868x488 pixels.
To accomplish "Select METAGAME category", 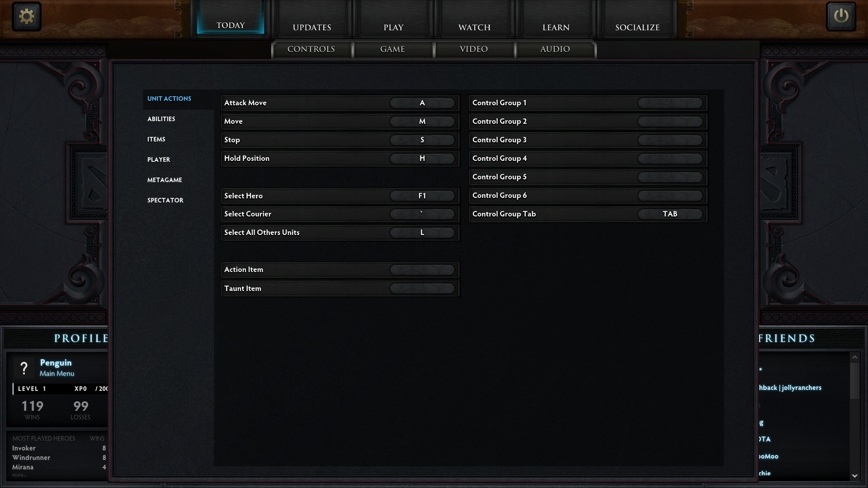I will pos(165,180).
